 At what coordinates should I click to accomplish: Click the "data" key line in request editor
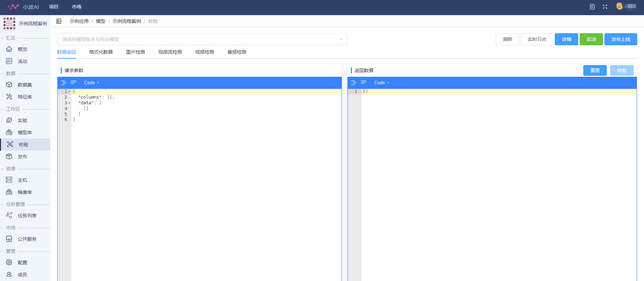[x=206, y=103]
